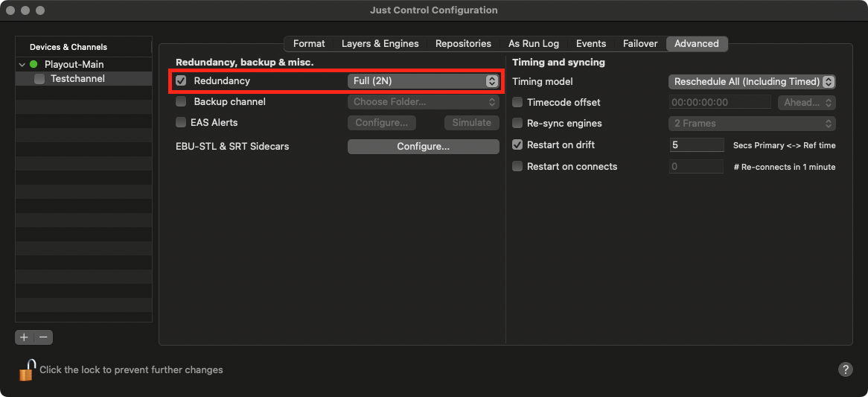868x397 pixels.
Task: Switch to the Events tab
Action: 590,44
